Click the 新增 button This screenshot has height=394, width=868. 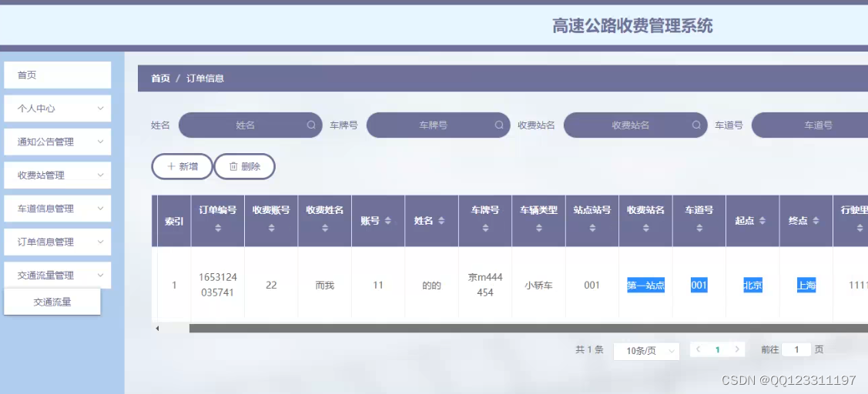tap(182, 166)
